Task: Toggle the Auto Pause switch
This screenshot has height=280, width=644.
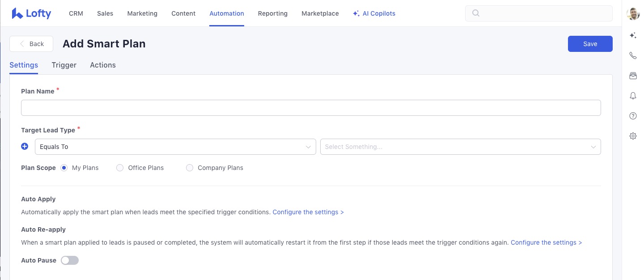Action: click(x=70, y=260)
